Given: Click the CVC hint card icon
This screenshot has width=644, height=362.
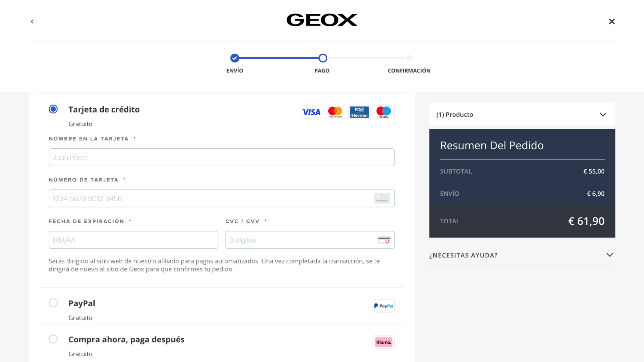Looking at the screenshot, I should (x=384, y=240).
